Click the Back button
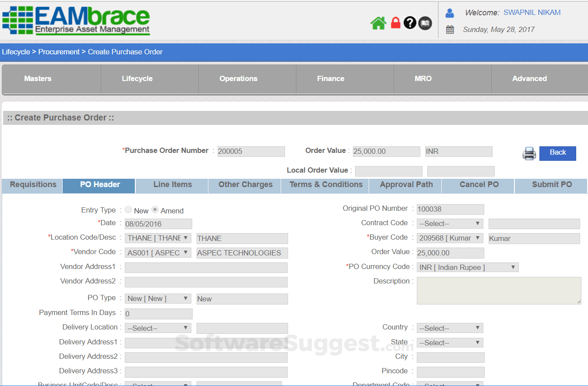This screenshot has height=386, width=588. point(557,152)
